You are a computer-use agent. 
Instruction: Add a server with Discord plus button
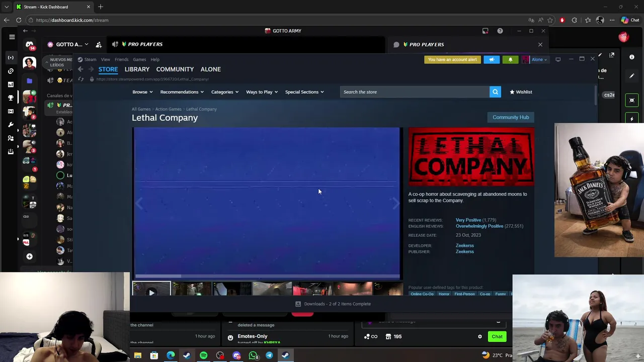click(x=29, y=256)
